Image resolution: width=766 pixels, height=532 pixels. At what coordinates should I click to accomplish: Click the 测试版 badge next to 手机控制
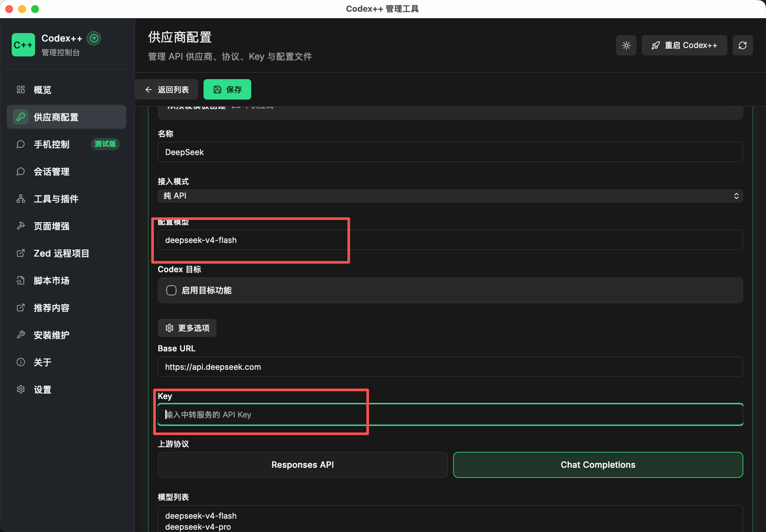105,144
